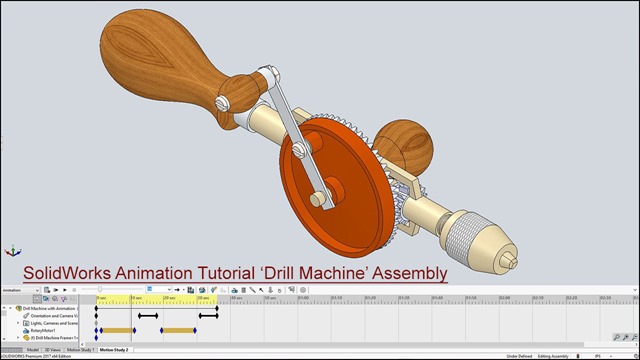Screen dimensions: 640x360
Task: Click the Stop playback button
Action: tap(74, 290)
